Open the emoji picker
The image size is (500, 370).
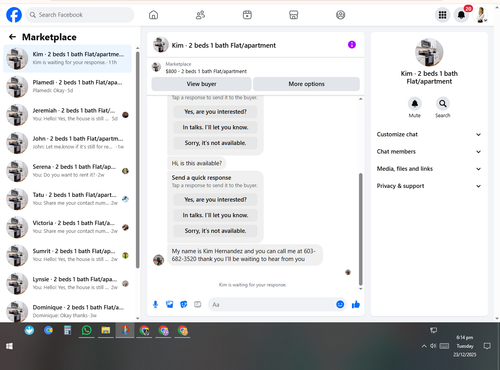tap(340, 304)
